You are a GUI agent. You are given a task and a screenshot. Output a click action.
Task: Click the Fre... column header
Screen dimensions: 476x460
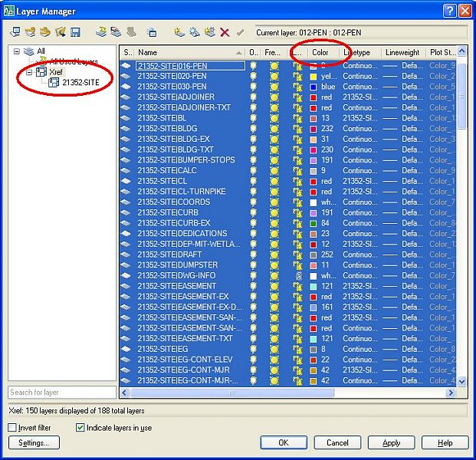[274, 53]
